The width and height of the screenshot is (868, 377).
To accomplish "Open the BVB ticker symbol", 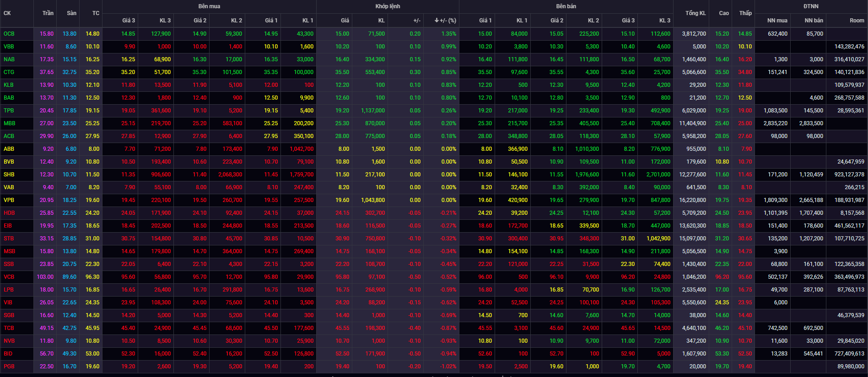I will coord(9,162).
